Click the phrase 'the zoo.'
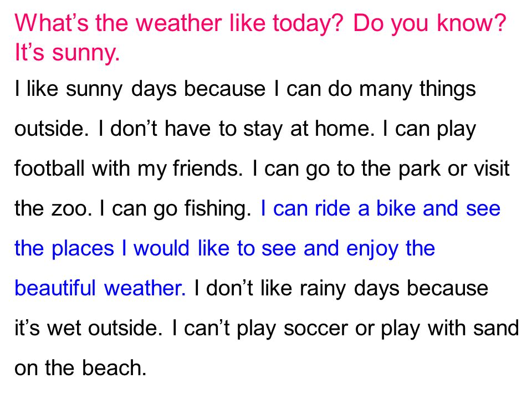 (53, 208)
